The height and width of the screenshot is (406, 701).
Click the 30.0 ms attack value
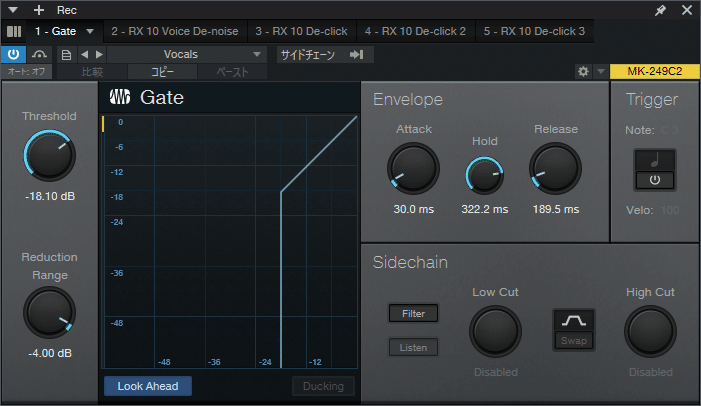[414, 209]
